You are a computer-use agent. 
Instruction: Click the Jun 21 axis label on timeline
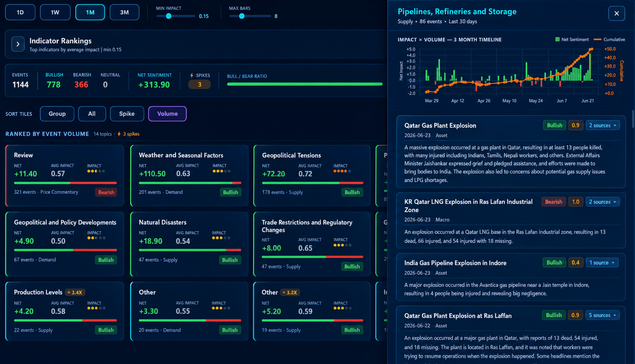coord(587,101)
